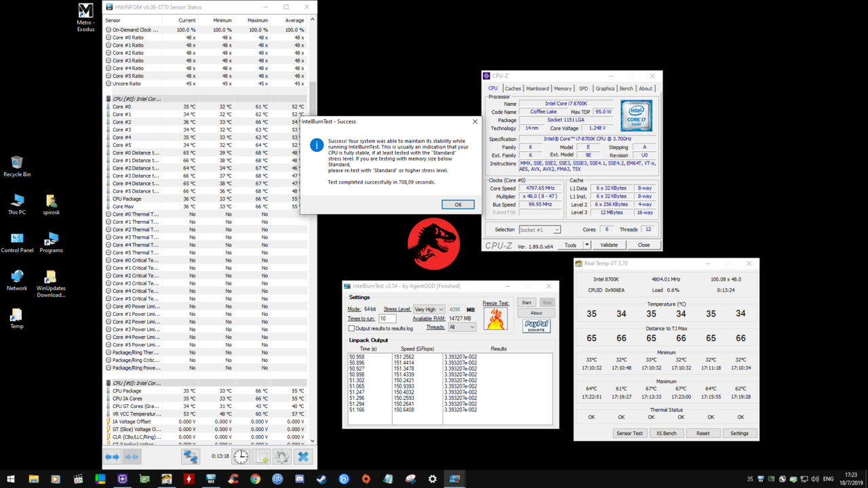Open Google Chrome from the taskbar
Image resolution: width=868 pixels, height=488 pixels.
(255, 479)
